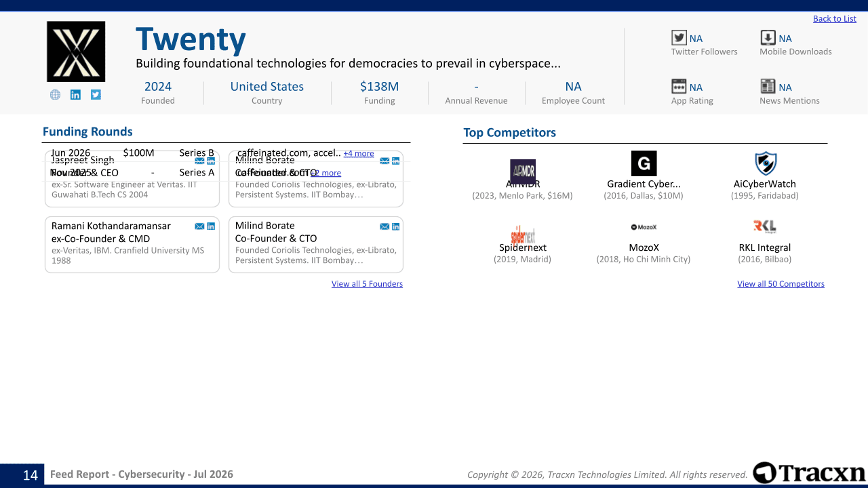868x488 pixels.
Task: Click the Twitter Followers icon
Action: tap(679, 38)
